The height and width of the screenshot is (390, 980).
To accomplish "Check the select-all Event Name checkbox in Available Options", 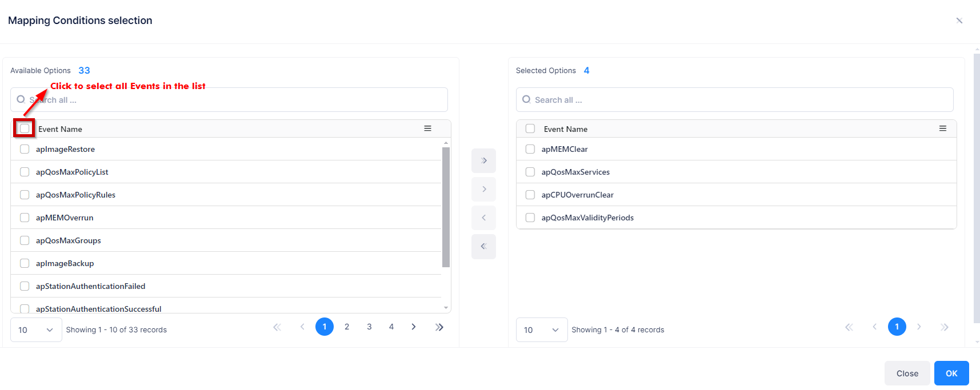I will 25,128.
